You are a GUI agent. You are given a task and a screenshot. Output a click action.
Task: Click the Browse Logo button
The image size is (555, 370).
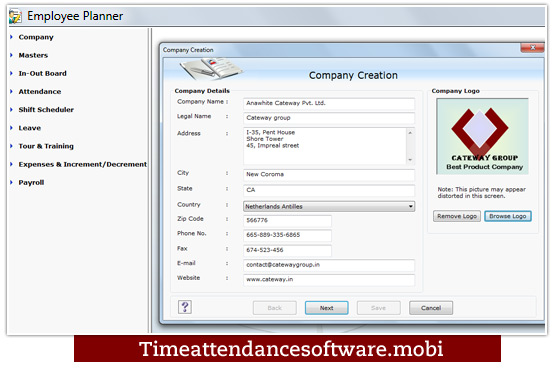(508, 216)
